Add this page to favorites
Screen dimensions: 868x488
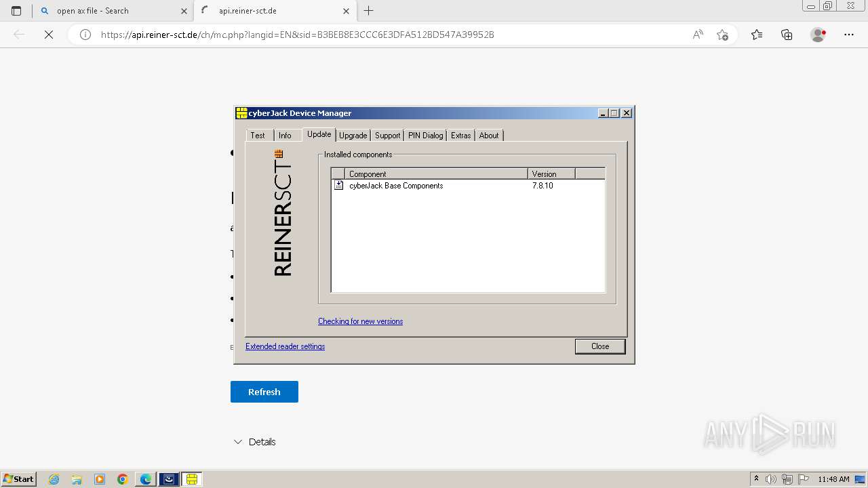722,35
